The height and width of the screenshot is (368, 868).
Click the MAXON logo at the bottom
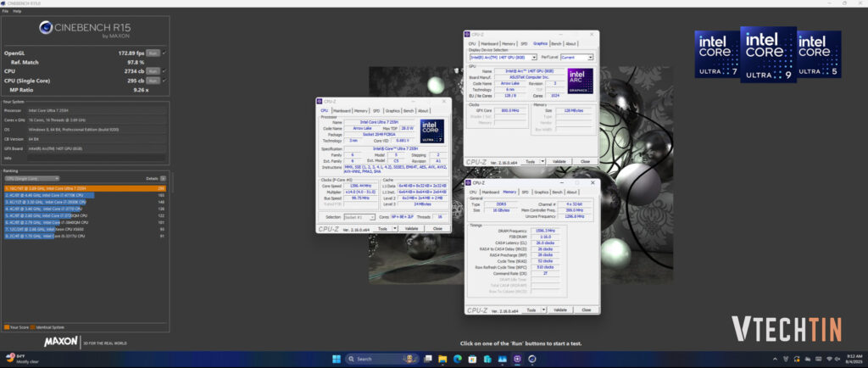(61, 342)
